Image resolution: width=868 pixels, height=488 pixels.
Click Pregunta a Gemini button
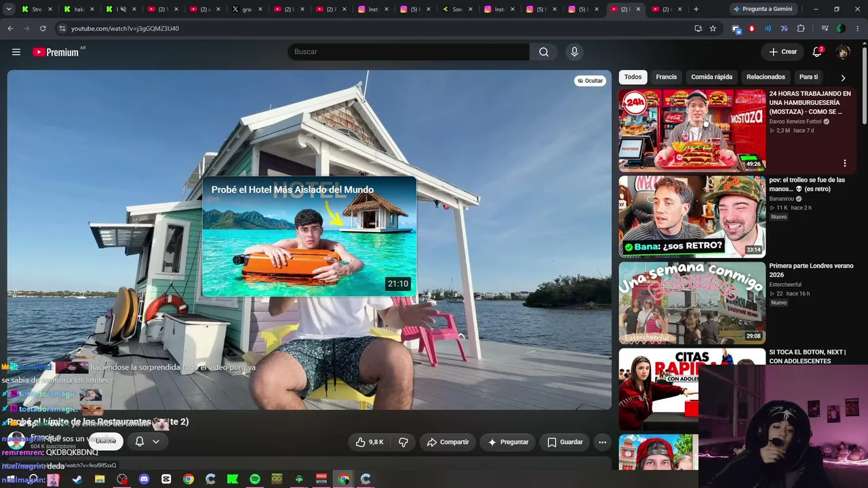point(762,9)
